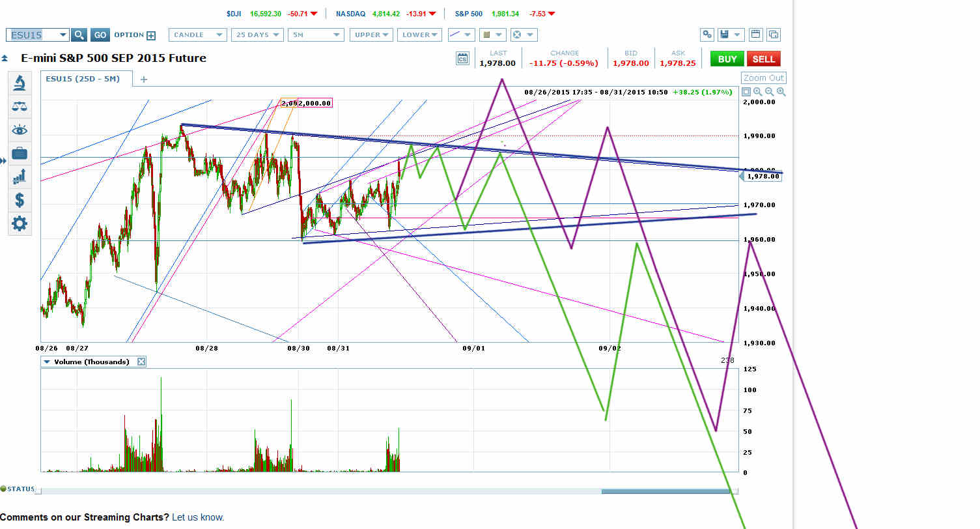The height and width of the screenshot is (529, 980).
Task: Open the eye watchlist icon in sidebar
Action: point(20,130)
